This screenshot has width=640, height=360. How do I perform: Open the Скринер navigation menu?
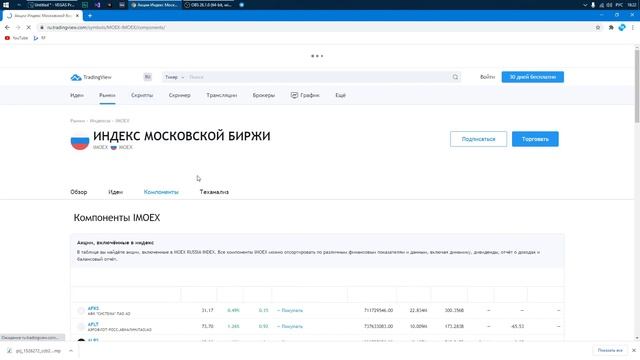180,95
